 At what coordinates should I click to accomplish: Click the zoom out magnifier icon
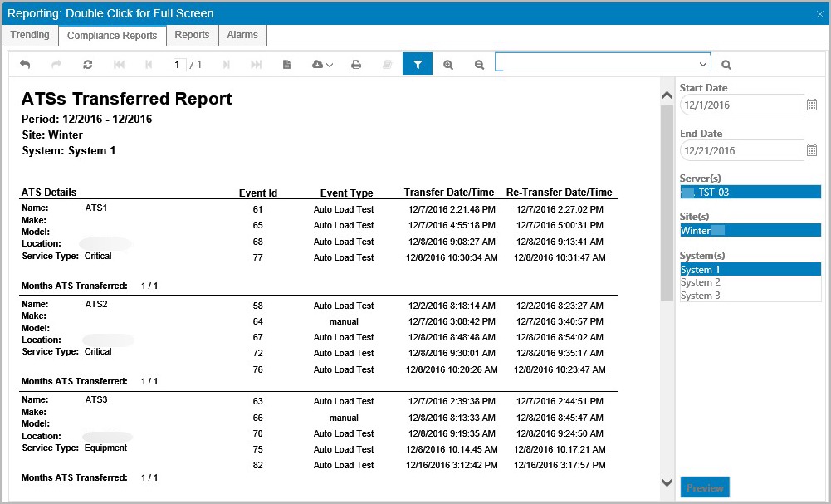click(x=479, y=65)
